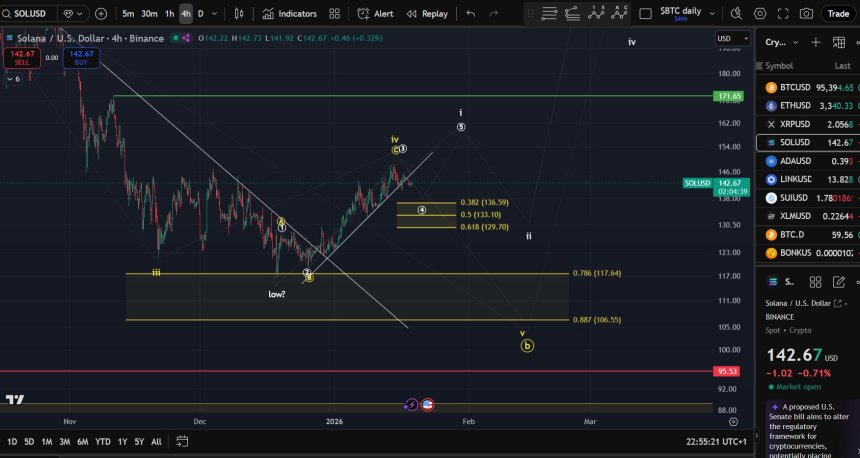Enter fullscreen chart mode

(783, 14)
